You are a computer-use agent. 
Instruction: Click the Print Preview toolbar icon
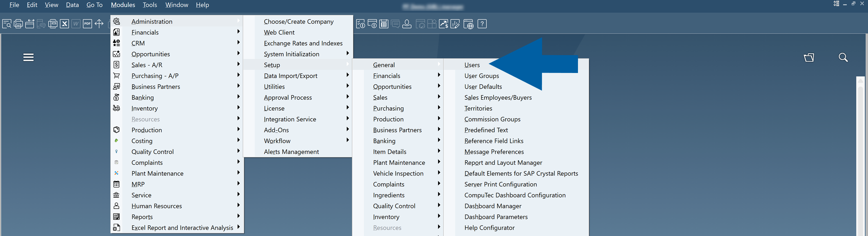tap(7, 24)
